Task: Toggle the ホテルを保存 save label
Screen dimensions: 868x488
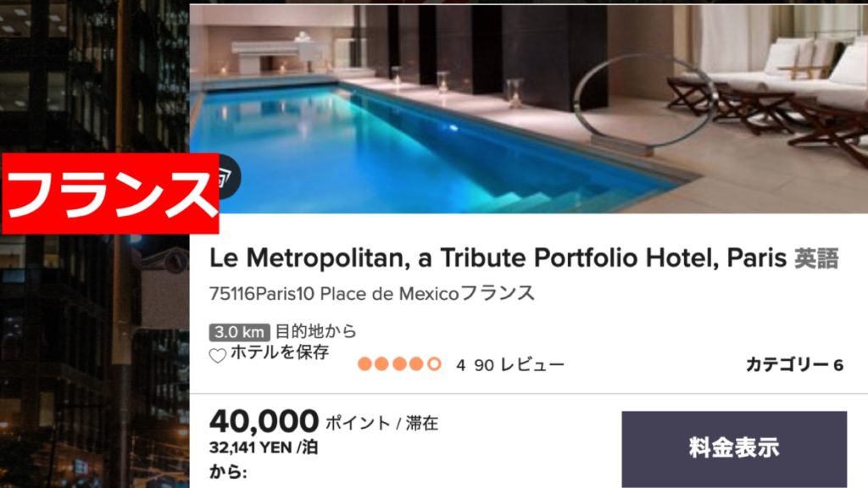Action: tap(280, 352)
